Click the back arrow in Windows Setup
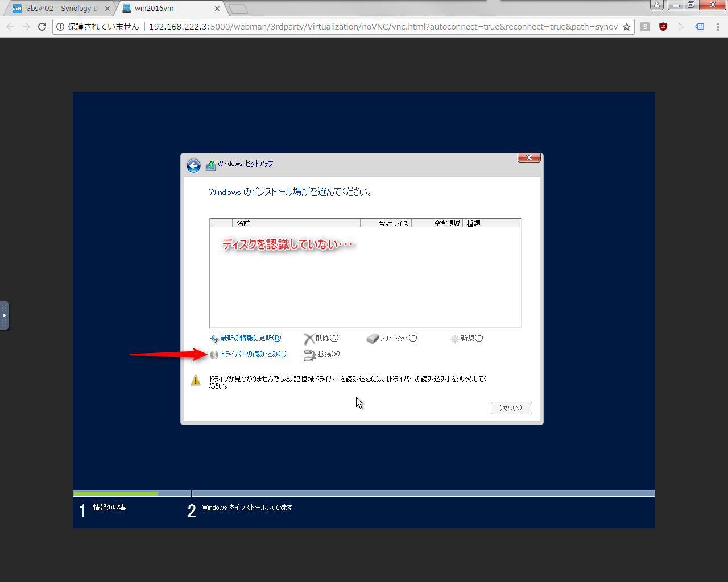Screen dimensions: 728x582 coord(193,165)
